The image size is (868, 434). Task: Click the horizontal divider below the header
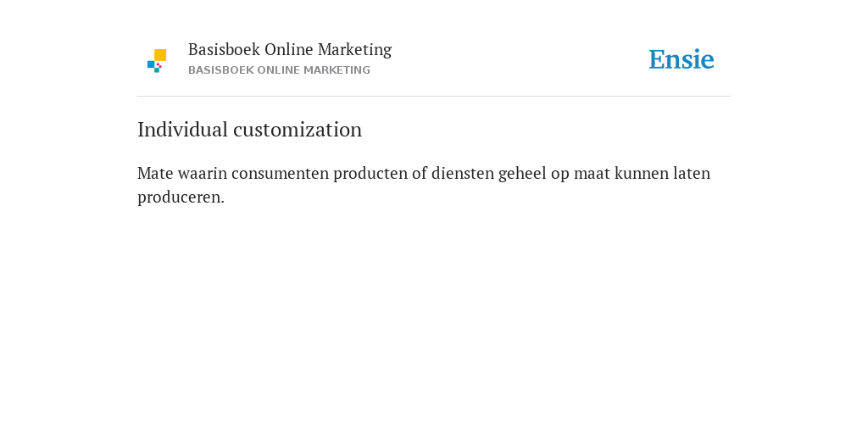point(434,97)
